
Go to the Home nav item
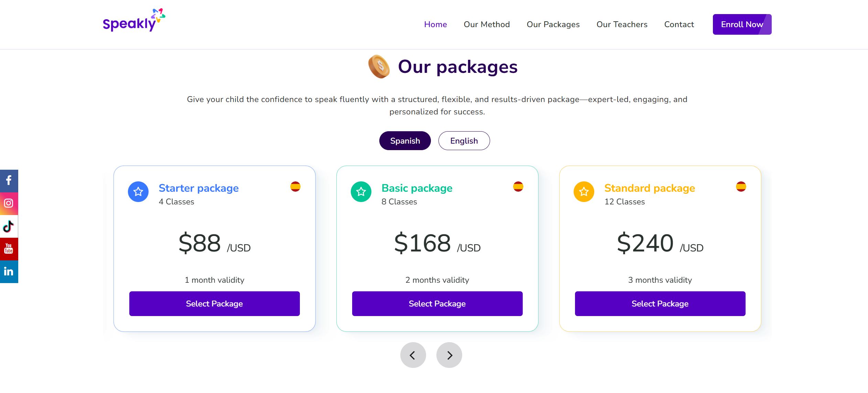[x=435, y=24]
